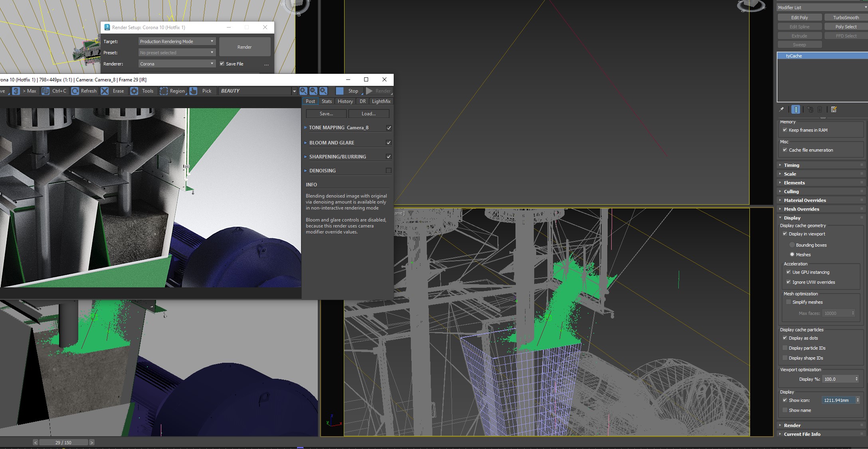This screenshot has width=868, height=449.
Task: Click the 29 / 150 time slider
Action: (63, 442)
